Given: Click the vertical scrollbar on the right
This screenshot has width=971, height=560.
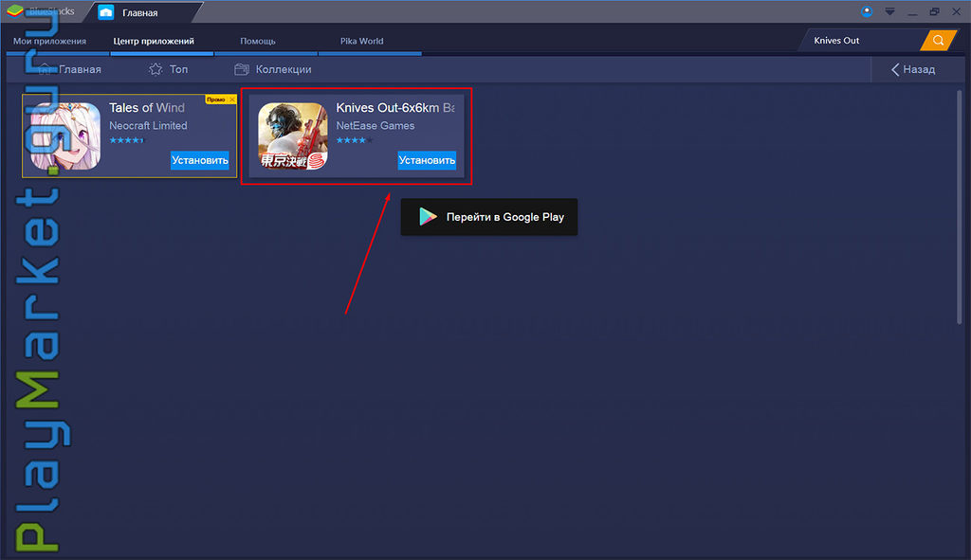Looking at the screenshot, I should coord(960,208).
